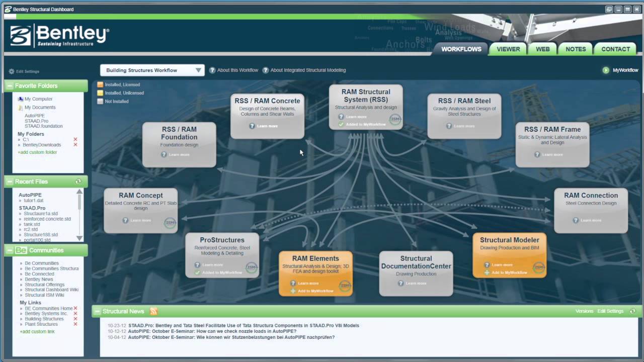The width and height of the screenshot is (644, 362).
Task: Open the NOTES tab
Action: 576,49
